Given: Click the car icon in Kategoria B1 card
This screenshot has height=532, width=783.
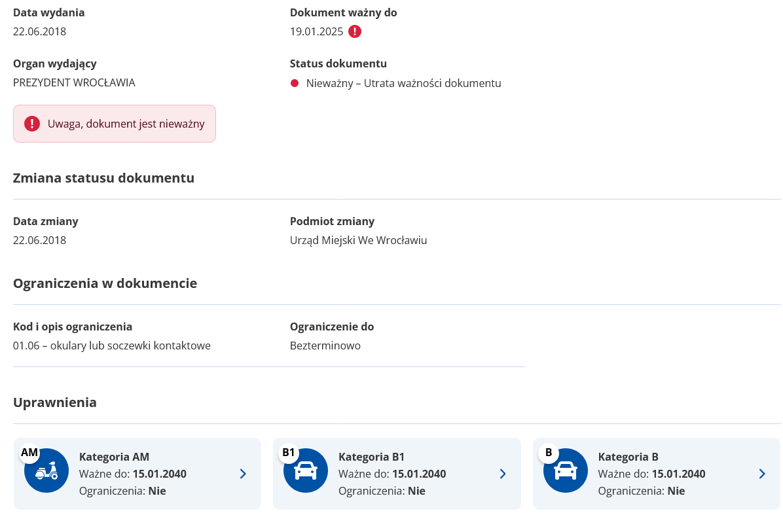Looking at the screenshot, I should click(306, 471).
